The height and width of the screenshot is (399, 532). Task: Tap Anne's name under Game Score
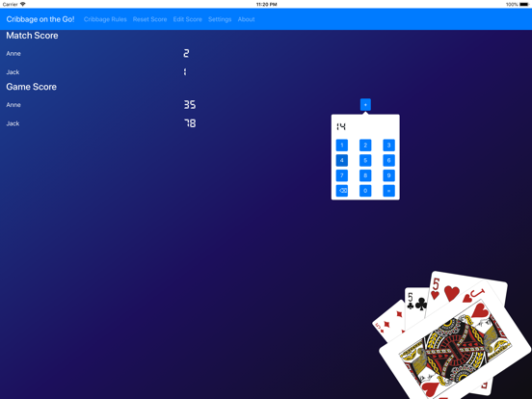13,105
